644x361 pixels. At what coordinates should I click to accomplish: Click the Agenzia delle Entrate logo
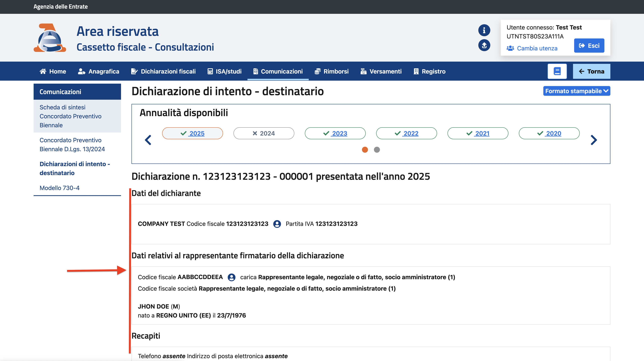(50, 38)
